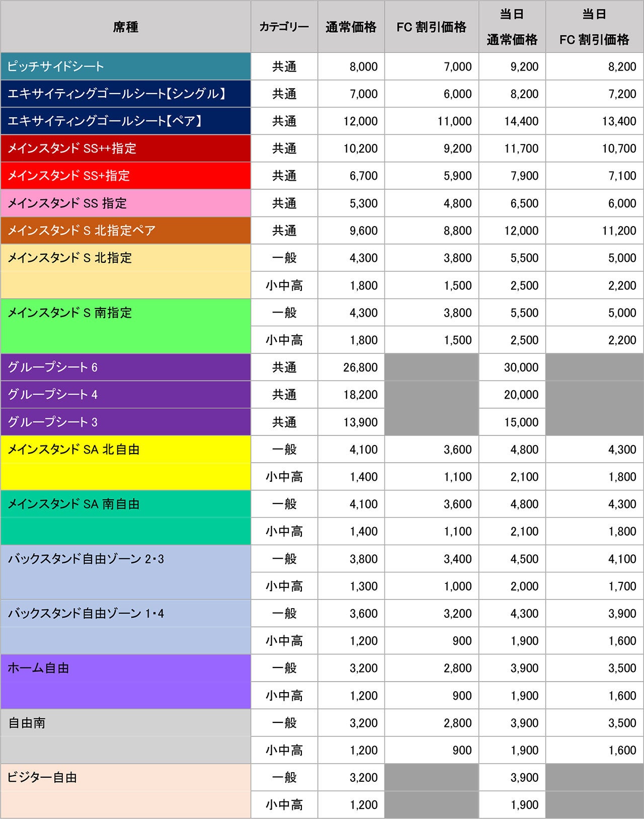Select the グループシート 4 label
Viewport: 644px width, 819px height.
126,395
